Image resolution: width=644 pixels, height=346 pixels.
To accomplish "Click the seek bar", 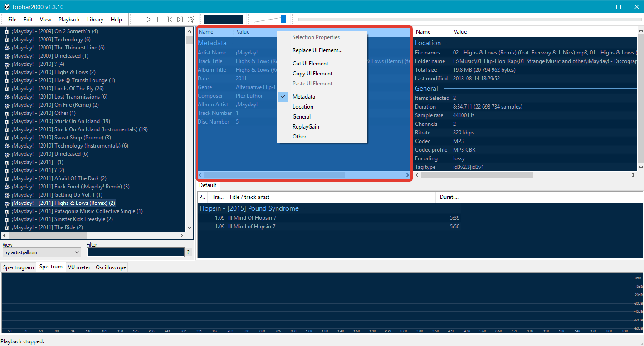I will pyautogui.click(x=470, y=20).
